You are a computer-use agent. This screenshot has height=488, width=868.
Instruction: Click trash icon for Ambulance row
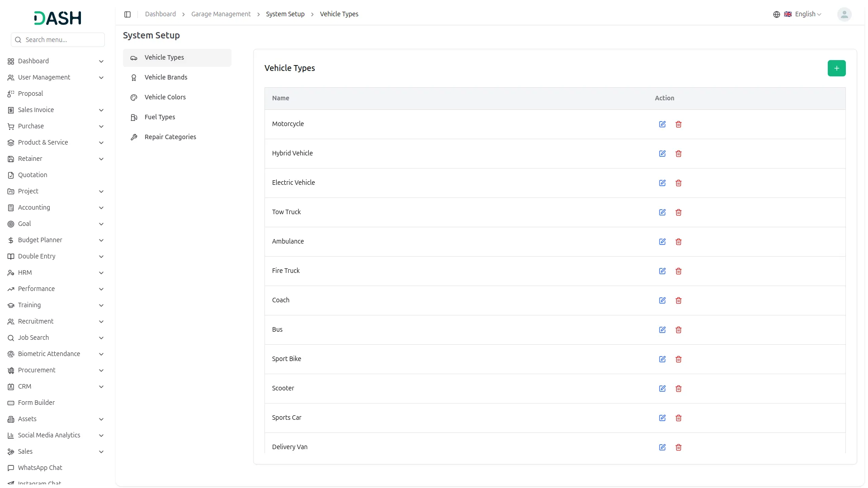pyautogui.click(x=679, y=242)
